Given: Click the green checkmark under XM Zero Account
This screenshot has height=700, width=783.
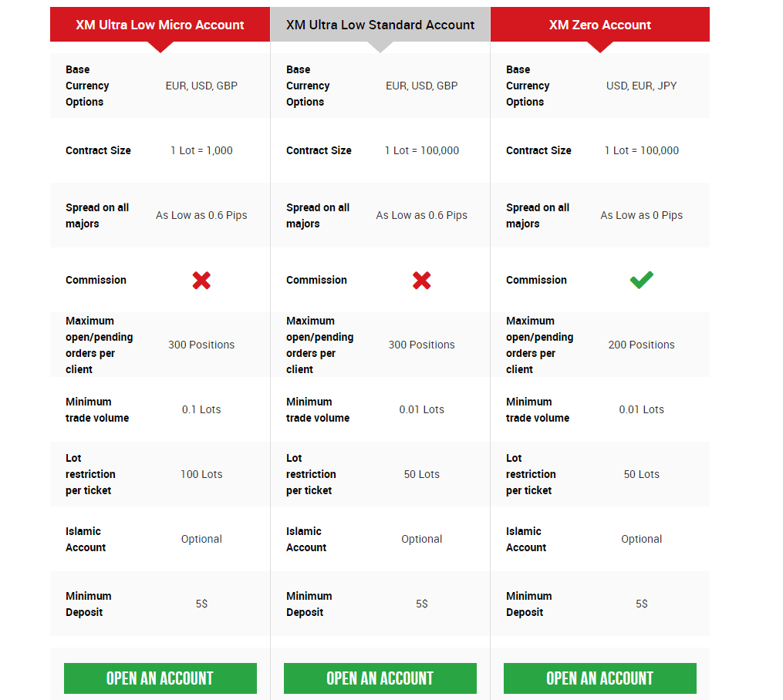Looking at the screenshot, I should pos(641,280).
